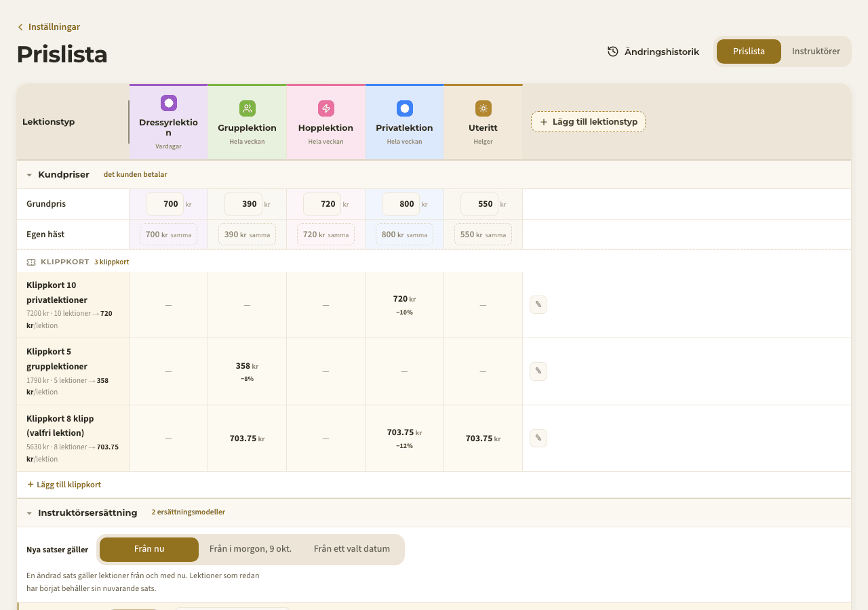The image size is (868, 610).
Task: Edit Klippkort 5 grupplektioner pencil icon
Action: coord(538,371)
